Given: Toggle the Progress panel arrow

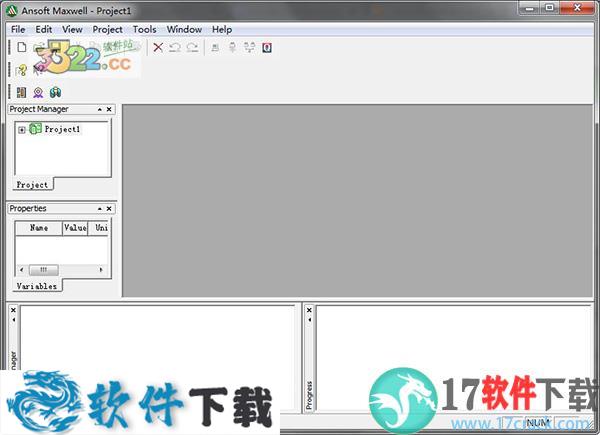Looking at the screenshot, I should click(309, 319).
